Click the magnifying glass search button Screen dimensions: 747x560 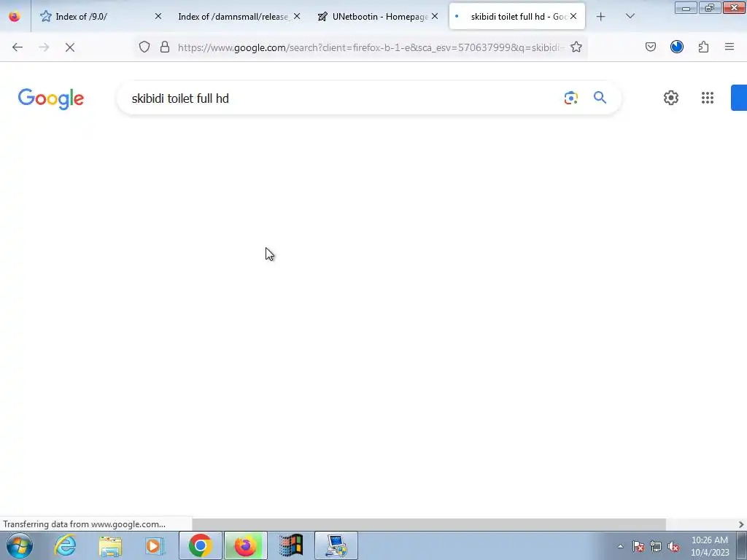(600, 98)
